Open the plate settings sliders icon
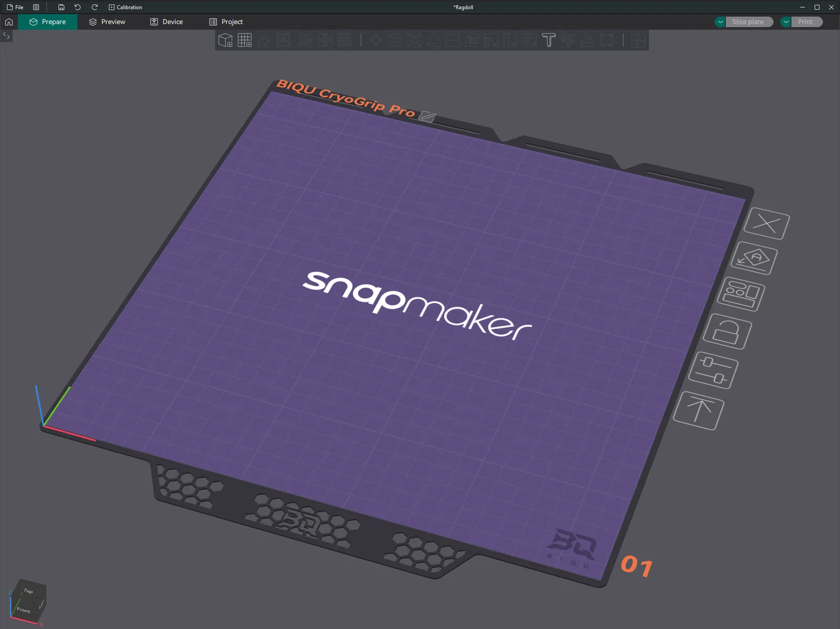The height and width of the screenshot is (629, 840). [713, 371]
